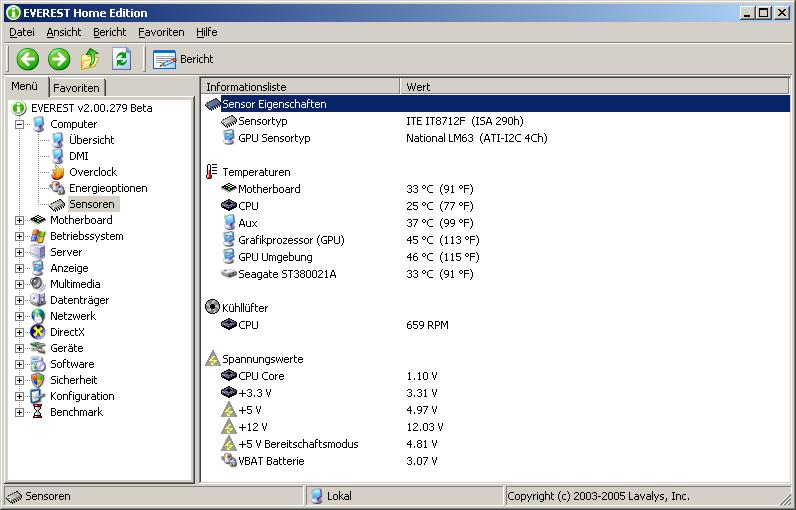The width and height of the screenshot is (796, 510).
Task: Expand the Betriebssystem tree node
Action: 19,236
